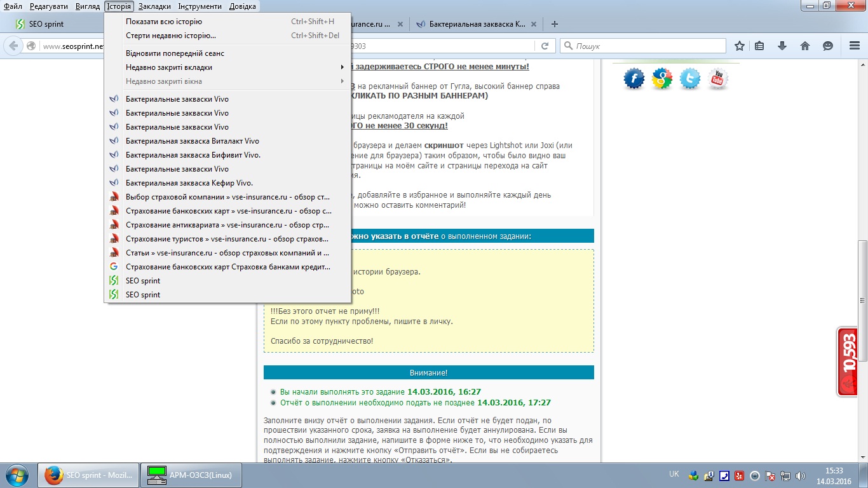Screen dimensions: 868x488
Task: Click the Facebook social icon
Action: [634, 79]
